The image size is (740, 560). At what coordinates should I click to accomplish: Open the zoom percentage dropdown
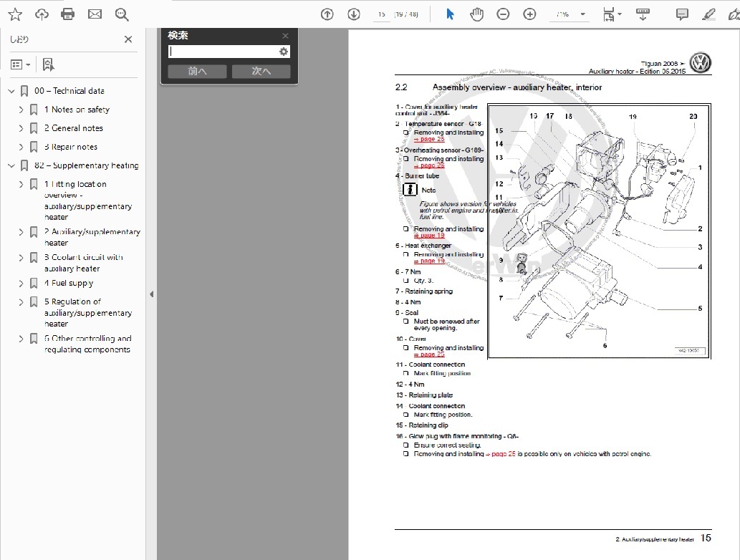583,14
